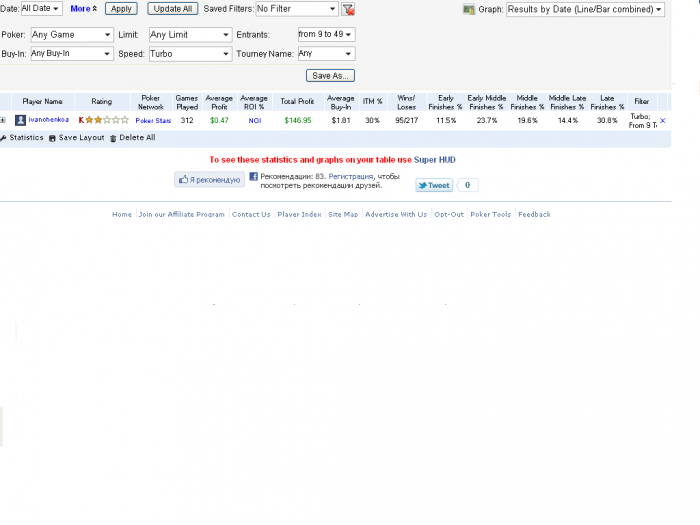Click the tweet count bubble
The height and width of the screenshot is (525, 700).
pyautogui.click(x=467, y=185)
